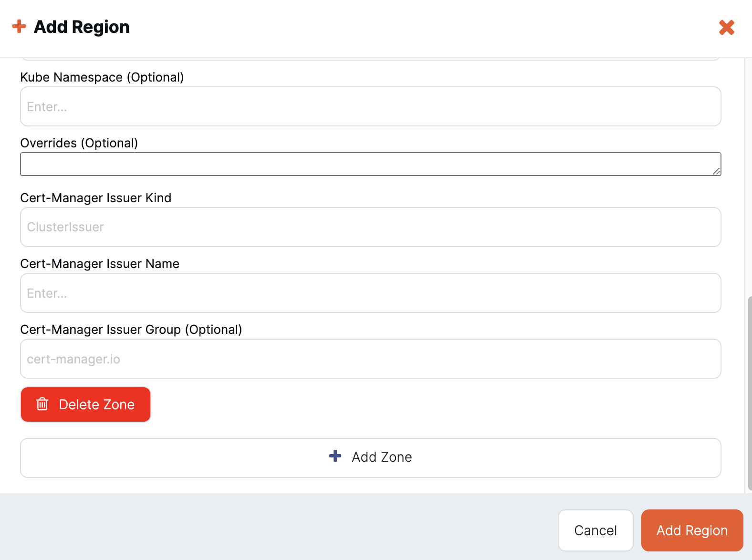Click the orange plus icon beside the Add Region title

tap(19, 26)
